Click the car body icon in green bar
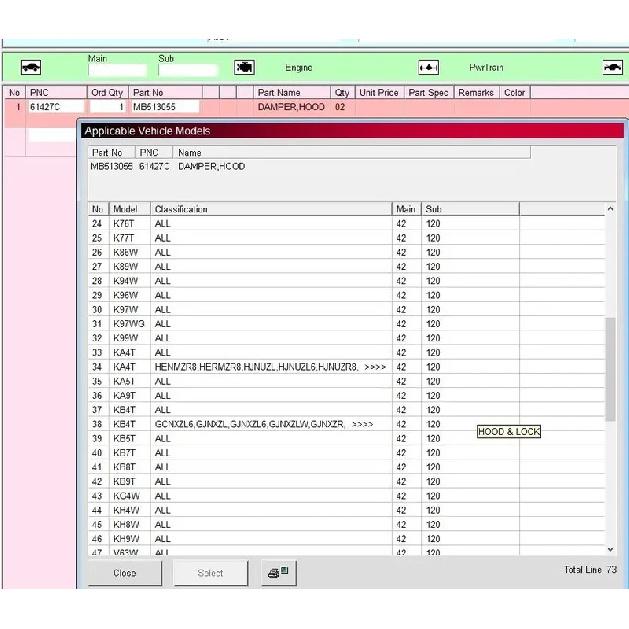This screenshot has width=629, height=629. point(31,67)
